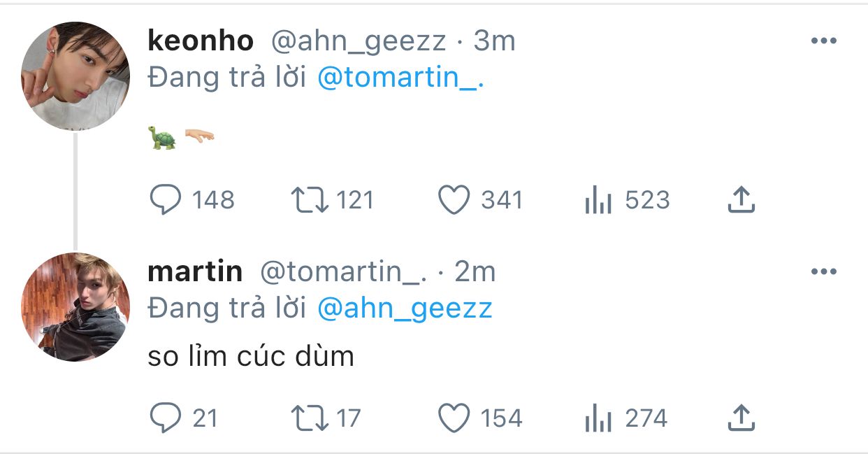Share keonho's tweet via share icon
868x454 pixels.
pyautogui.click(x=742, y=199)
